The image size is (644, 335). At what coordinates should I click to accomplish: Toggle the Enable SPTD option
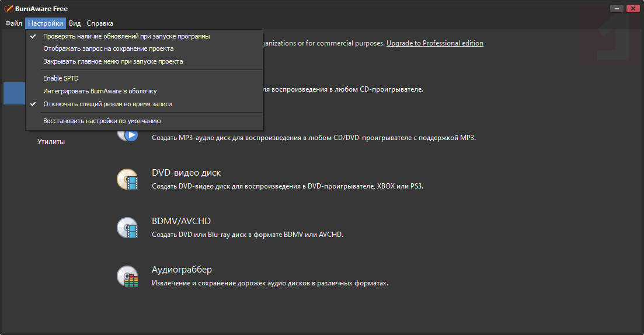(61, 78)
